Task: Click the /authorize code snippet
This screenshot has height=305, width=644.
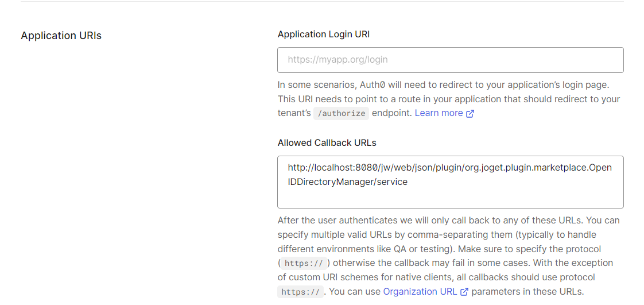Action: 341,113
